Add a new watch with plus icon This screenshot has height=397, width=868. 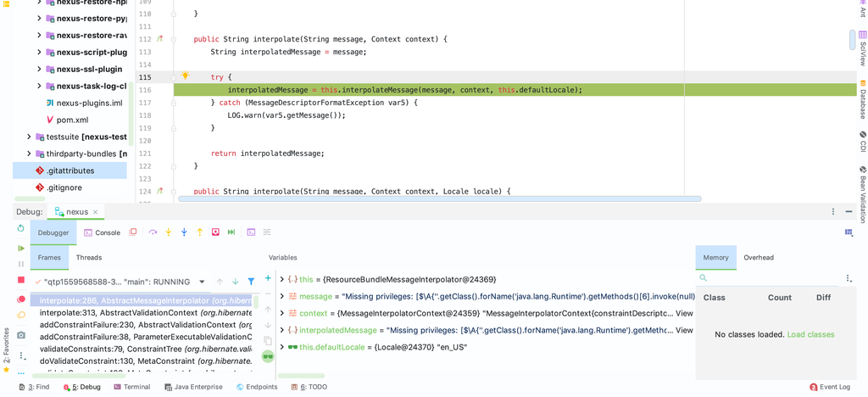click(268, 278)
